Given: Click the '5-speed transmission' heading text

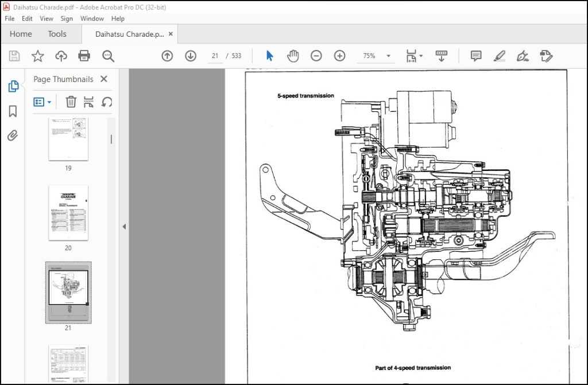Looking at the screenshot, I should click(305, 96).
